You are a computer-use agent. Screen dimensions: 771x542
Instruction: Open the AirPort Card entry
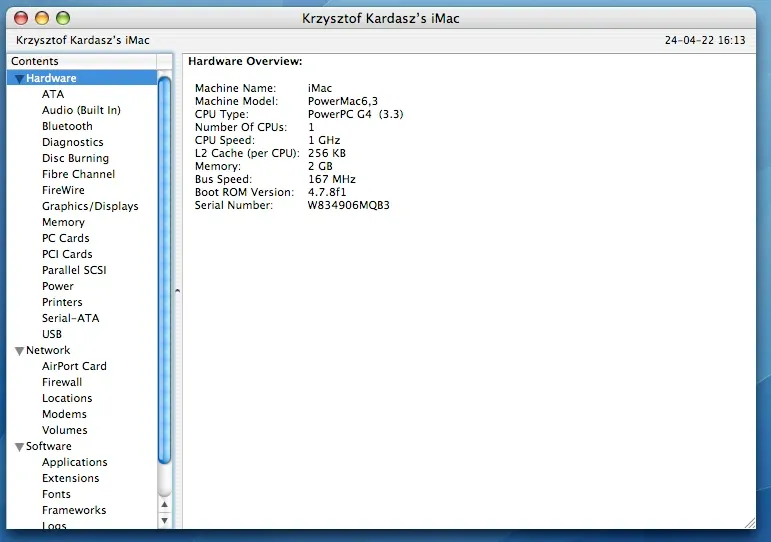pos(74,366)
